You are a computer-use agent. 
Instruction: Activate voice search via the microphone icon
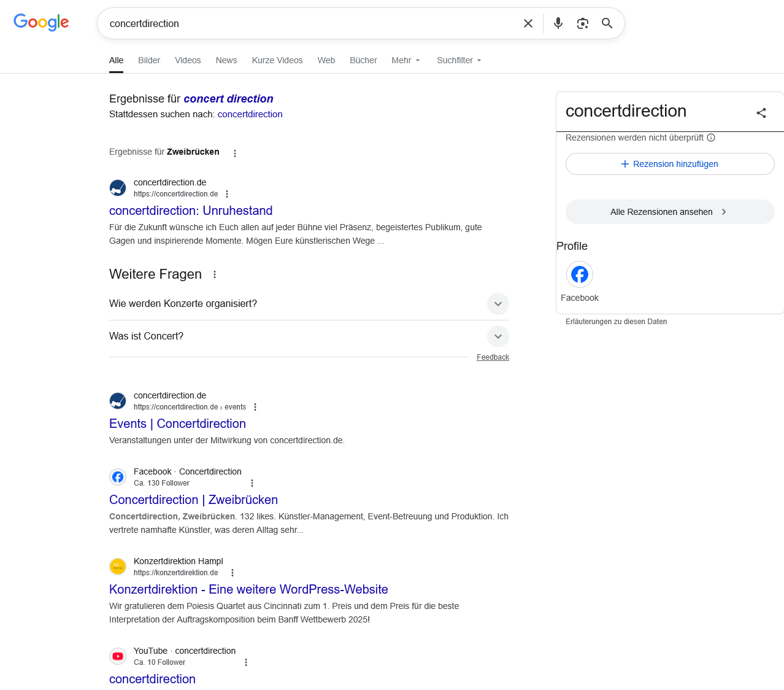[x=558, y=23]
